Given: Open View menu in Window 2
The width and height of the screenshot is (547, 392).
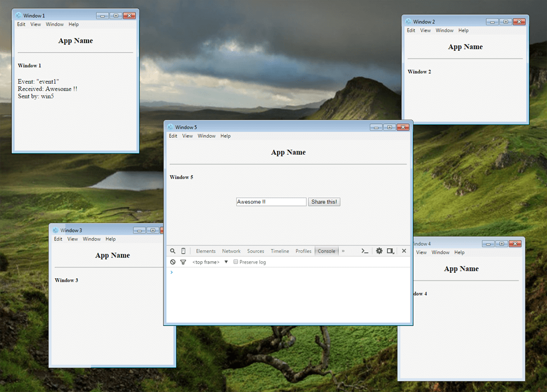Looking at the screenshot, I should coord(425,30).
